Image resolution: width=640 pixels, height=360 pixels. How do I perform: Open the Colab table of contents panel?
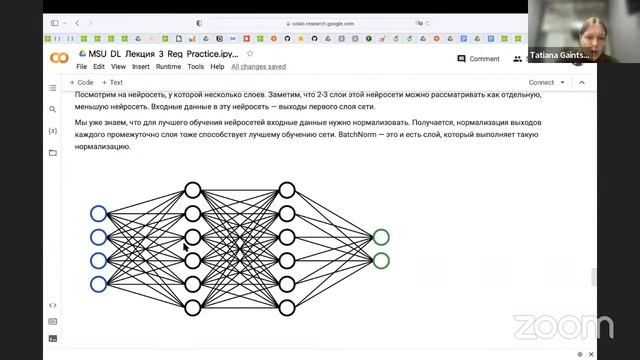[x=53, y=88]
